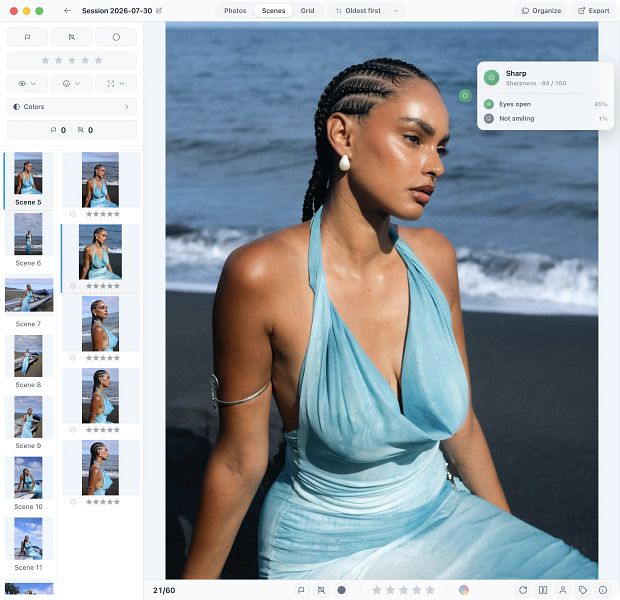Toggle the circle marker under second photo
Viewport: 620px width, 600px height.
[x=72, y=286]
